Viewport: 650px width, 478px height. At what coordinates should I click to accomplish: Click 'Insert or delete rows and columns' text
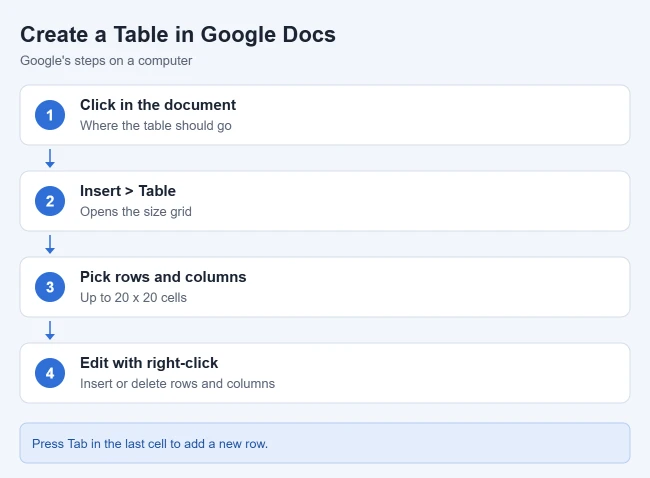click(x=177, y=383)
